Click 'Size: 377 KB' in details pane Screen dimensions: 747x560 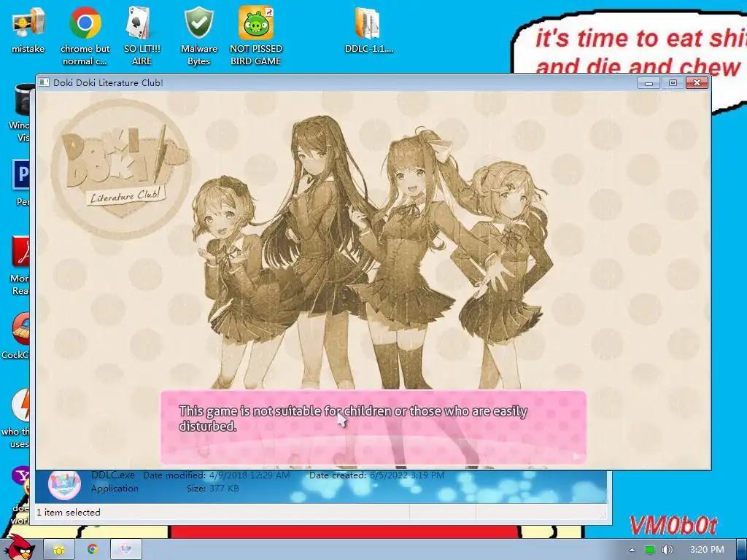click(x=212, y=488)
